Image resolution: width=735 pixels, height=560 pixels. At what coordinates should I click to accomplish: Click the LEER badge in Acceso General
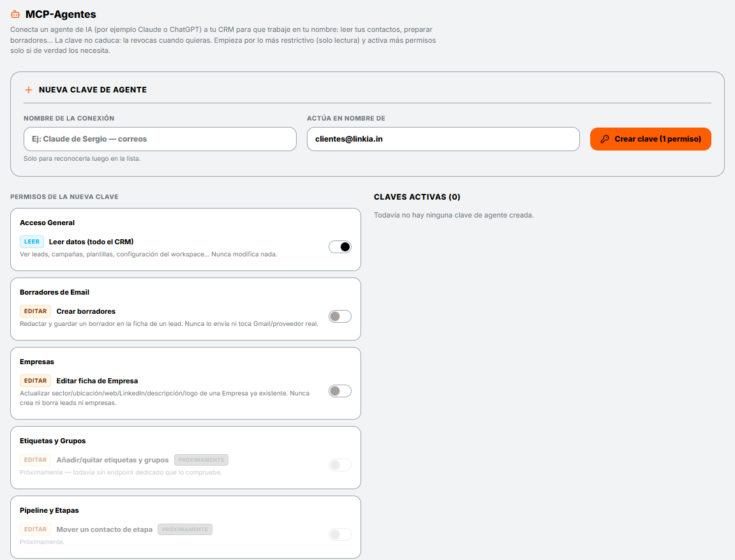(32, 242)
